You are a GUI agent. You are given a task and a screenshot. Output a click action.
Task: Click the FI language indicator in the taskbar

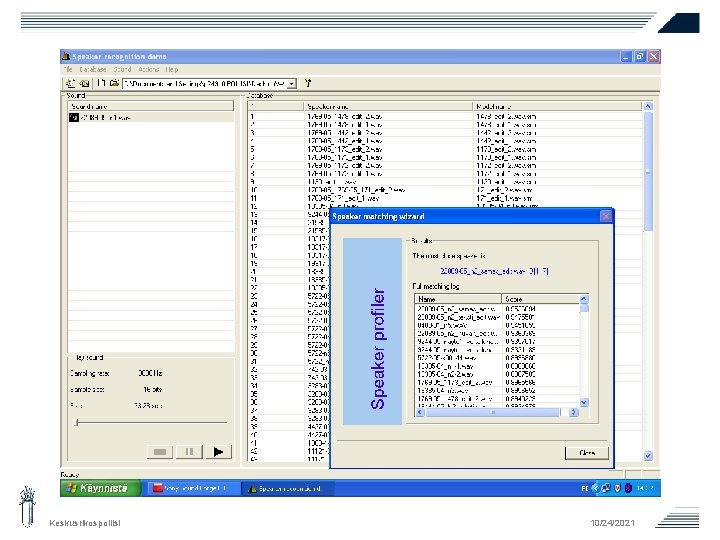pyautogui.click(x=585, y=488)
